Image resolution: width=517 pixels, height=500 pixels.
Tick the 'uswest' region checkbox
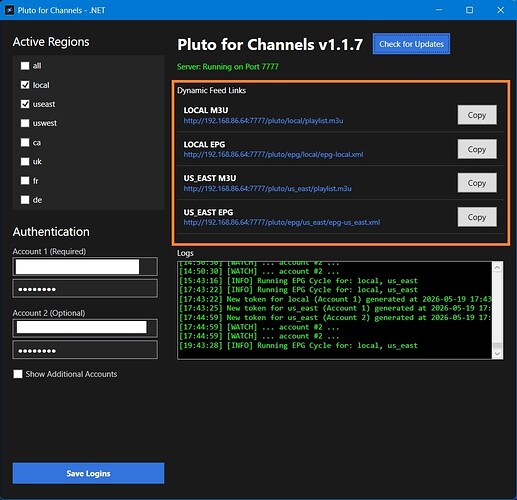pyautogui.click(x=25, y=123)
